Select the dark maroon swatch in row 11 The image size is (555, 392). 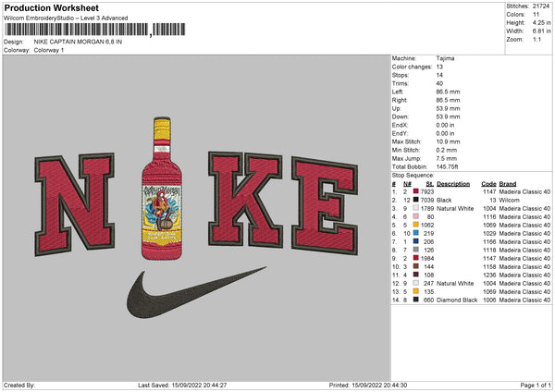point(416,275)
